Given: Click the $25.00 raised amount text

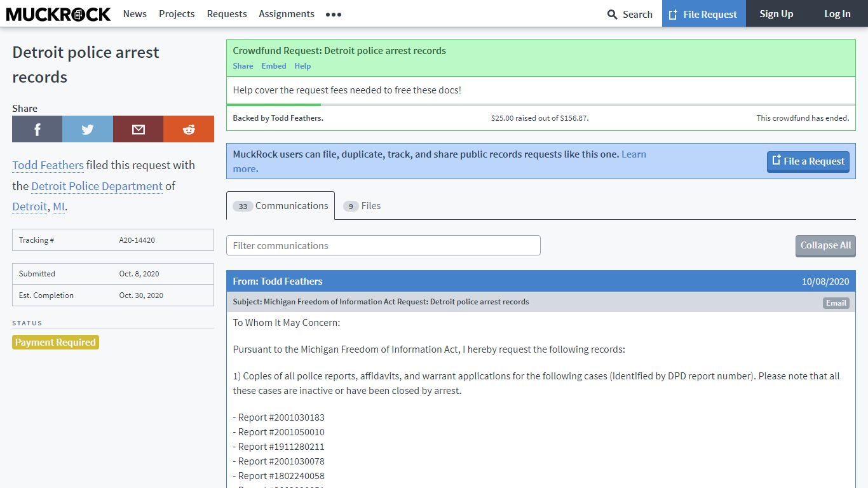Looking at the screenshot, I should click(x=539, y=118).
